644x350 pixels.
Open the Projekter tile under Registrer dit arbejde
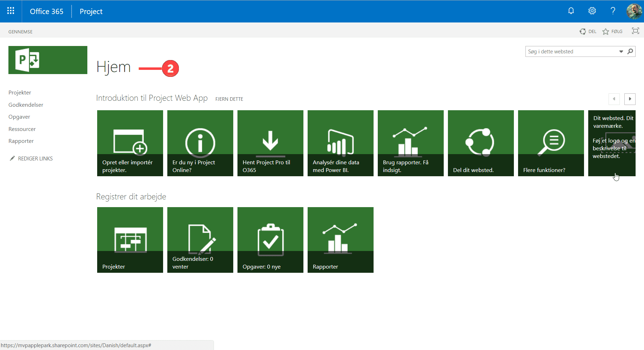(x=130, y=240)
